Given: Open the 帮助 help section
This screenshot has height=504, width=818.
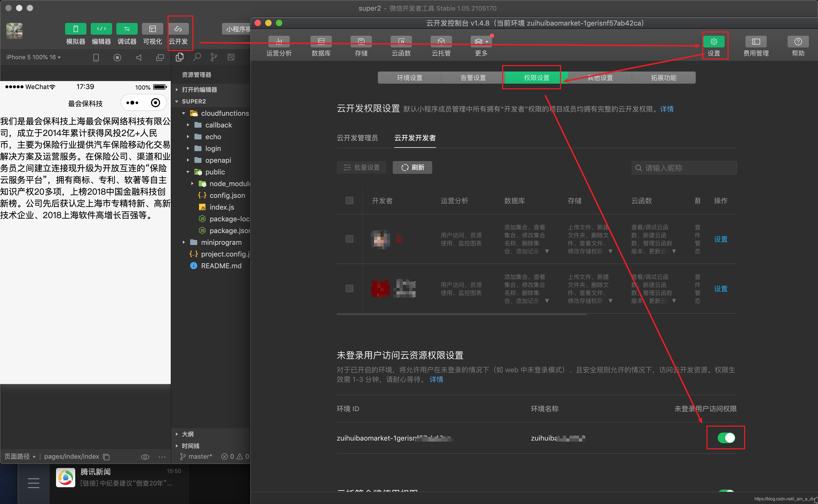Looking at the screenshot, I should [x=798, y=42].
